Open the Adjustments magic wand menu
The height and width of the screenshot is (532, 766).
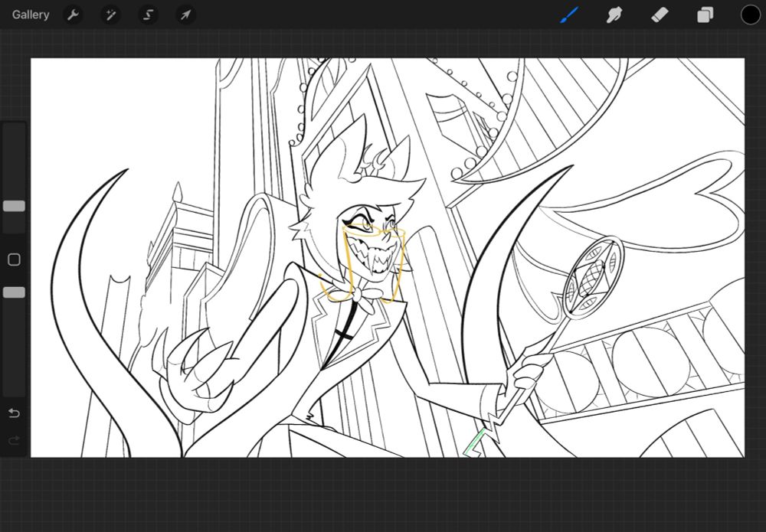(111, 15)
